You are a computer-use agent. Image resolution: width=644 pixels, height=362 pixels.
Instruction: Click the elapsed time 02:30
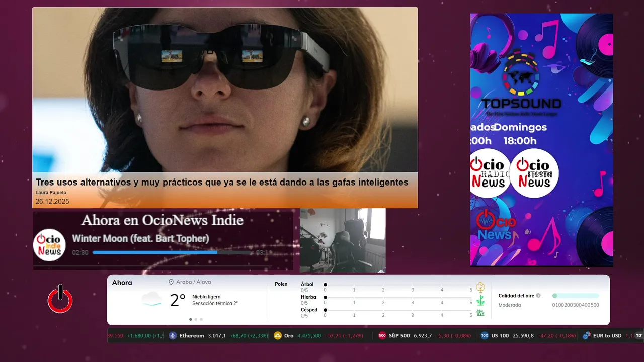pyautogui.click(x=80, y=252)
